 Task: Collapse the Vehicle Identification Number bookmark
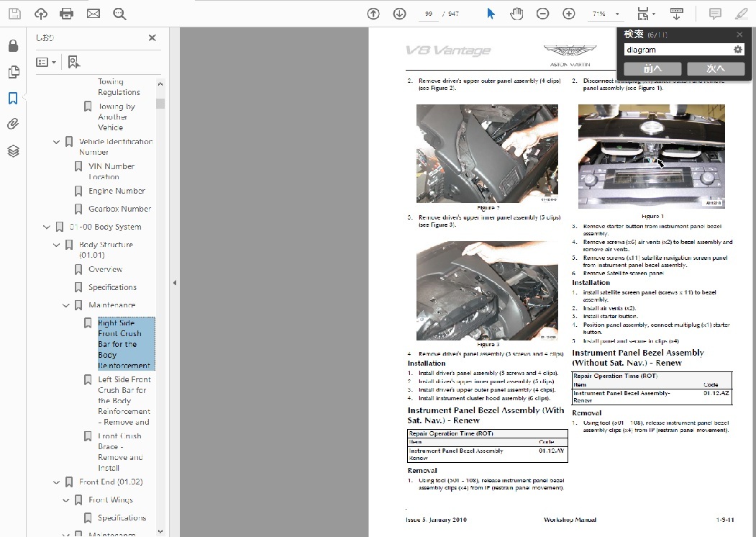point(56,142)
